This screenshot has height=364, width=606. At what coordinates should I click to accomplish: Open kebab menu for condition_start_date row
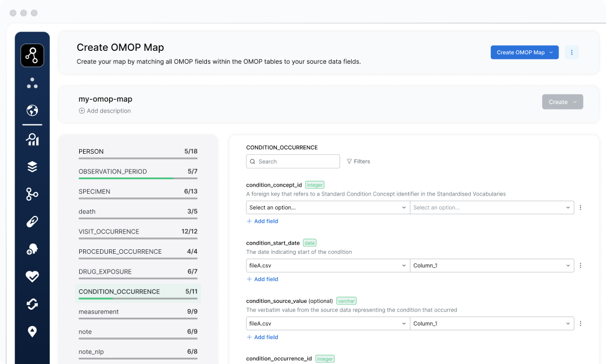click(581, 266)
